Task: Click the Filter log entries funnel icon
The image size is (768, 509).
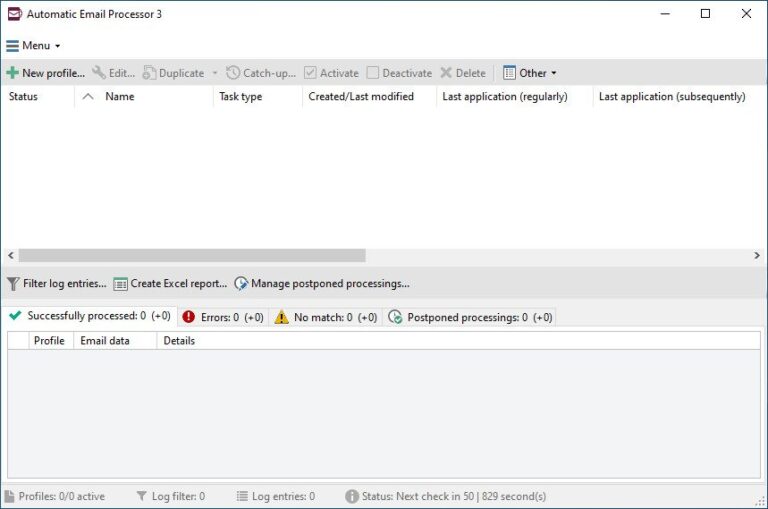Action: pyautogui.click(x=13, y=284)
